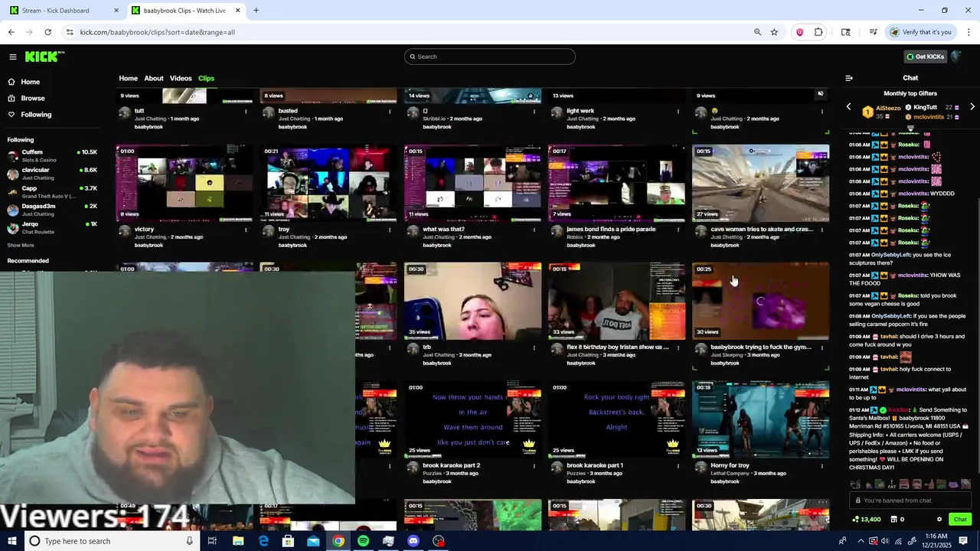The image size is (980, 551).
Task: Unmute the top-right clip preview
Action: point(820,94)
